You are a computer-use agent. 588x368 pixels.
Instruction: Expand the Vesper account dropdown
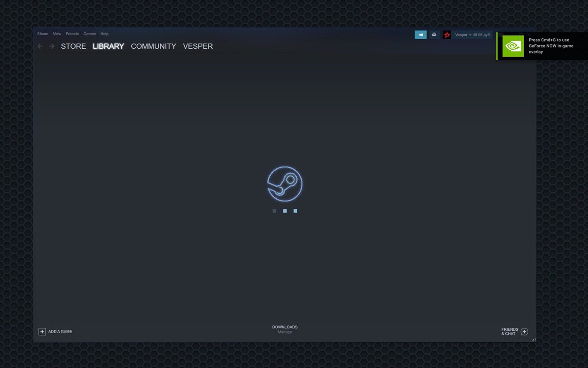pos(463,35)
